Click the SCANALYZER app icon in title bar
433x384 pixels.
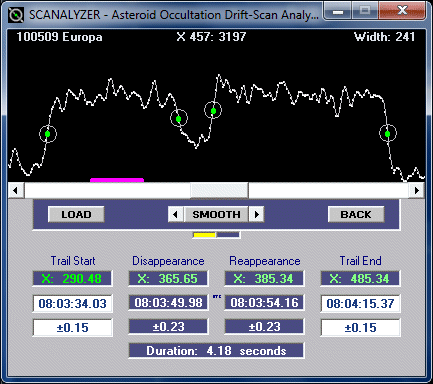click(16, 15)
